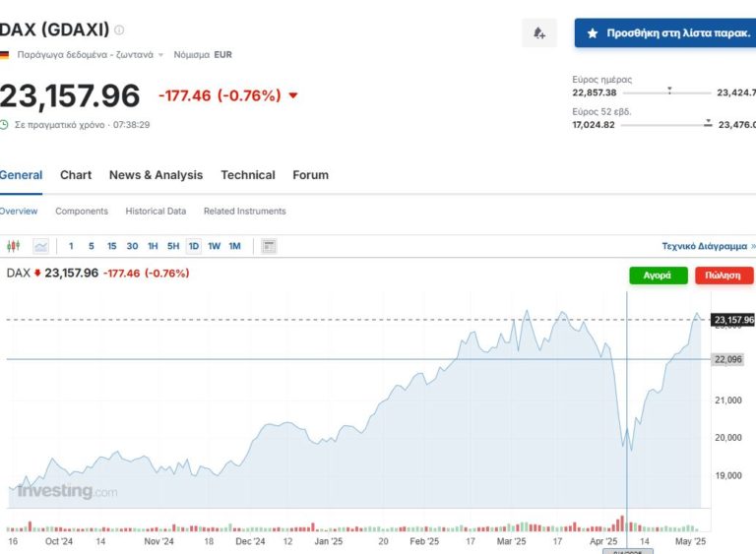Select the 1W chart interval

tap(214, 246)
